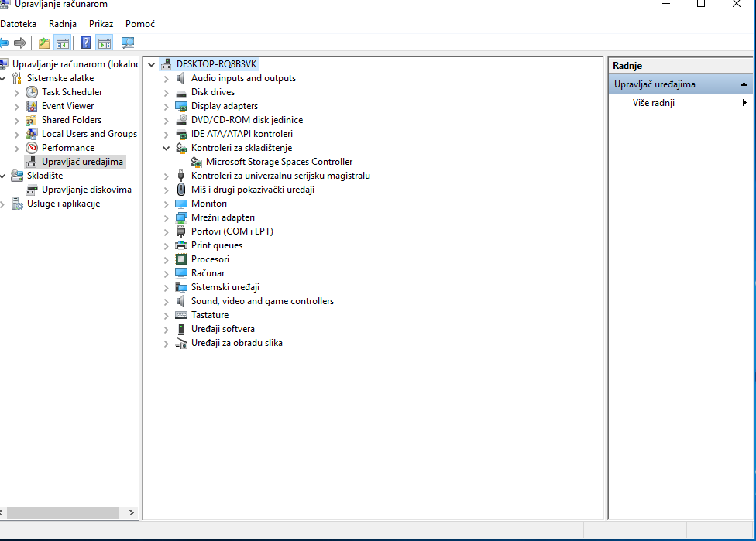
Task: Select Usluge i aplikacije tree item
Action: coord(64,204)
